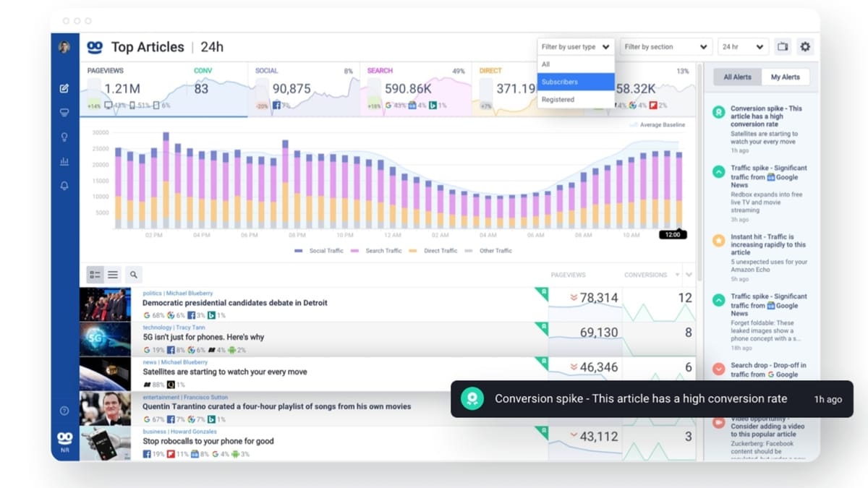The width and height of the screenshot is (868, 488).
Task: Toggle Social Traffic legend series
Action: click(x=319, y=251)
